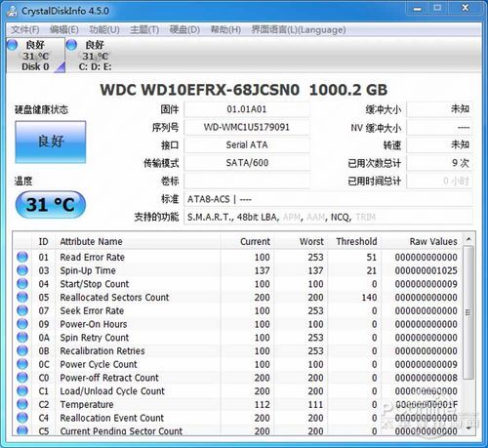
Task: Click the supported features field with S.M.A.R.T.
Action: 328,217
